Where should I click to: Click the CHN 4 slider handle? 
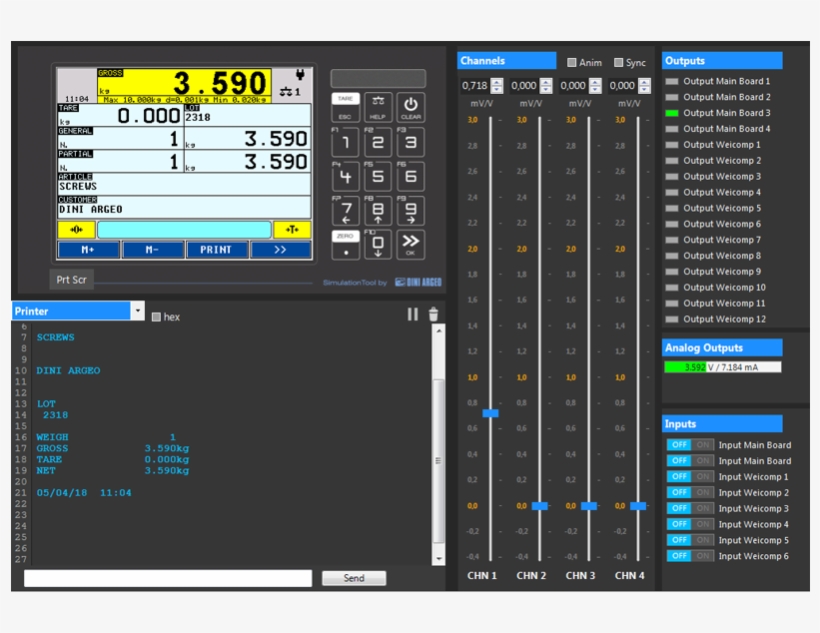[638, 506]
